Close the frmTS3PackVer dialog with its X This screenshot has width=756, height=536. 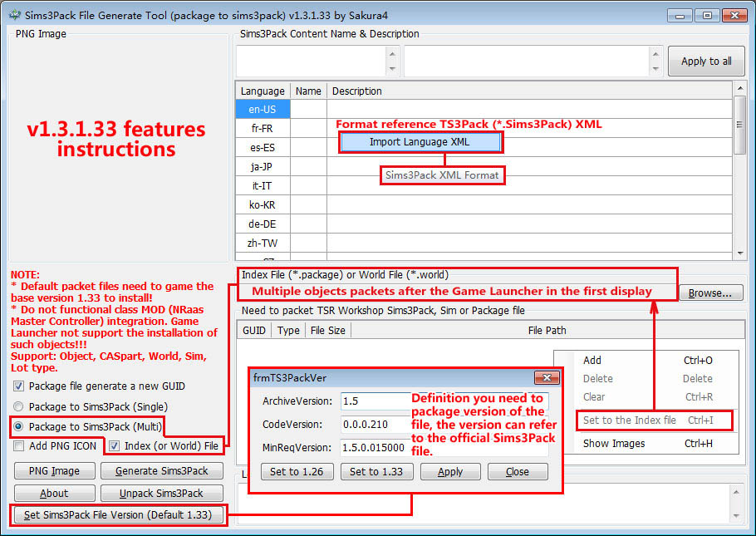547,377
